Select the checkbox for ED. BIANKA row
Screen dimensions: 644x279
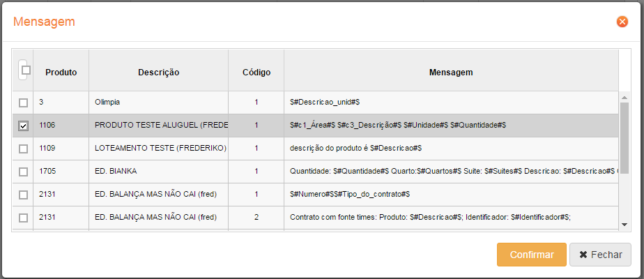[23, 172]
